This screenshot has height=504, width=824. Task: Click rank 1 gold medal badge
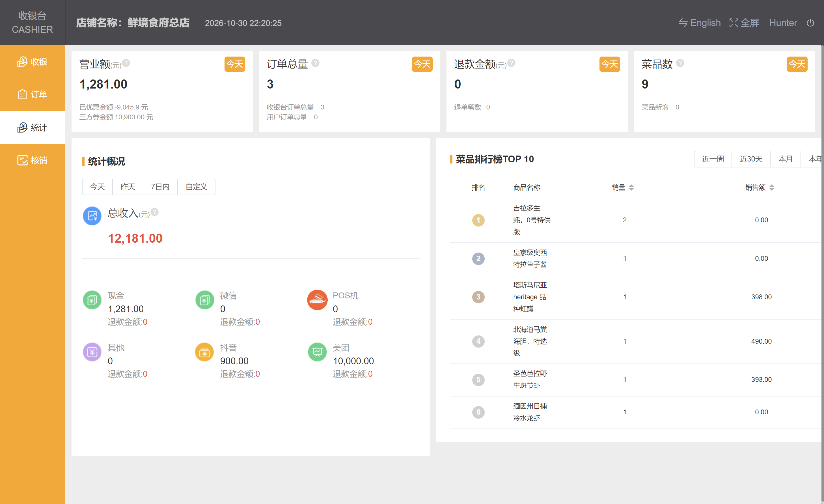(478, 220)
